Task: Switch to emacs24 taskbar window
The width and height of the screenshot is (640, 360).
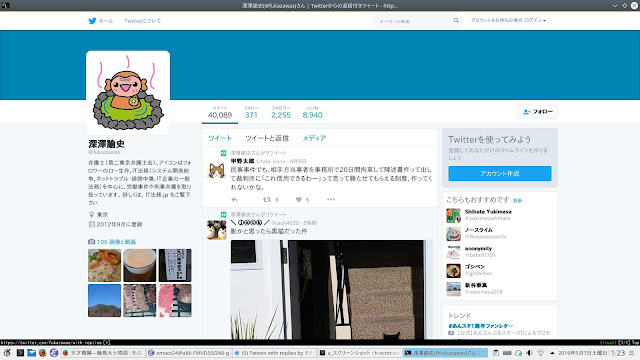Action: tap(189, 353)
